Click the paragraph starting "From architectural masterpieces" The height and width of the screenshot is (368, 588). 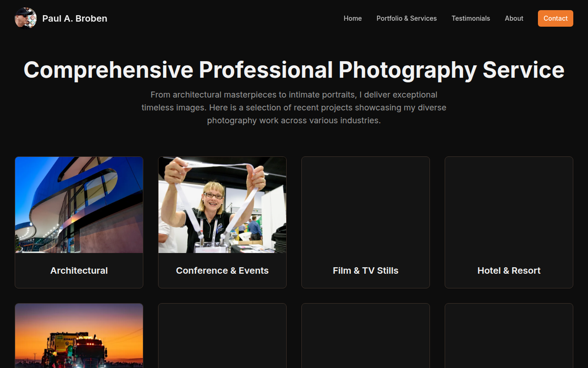(294, 108)
